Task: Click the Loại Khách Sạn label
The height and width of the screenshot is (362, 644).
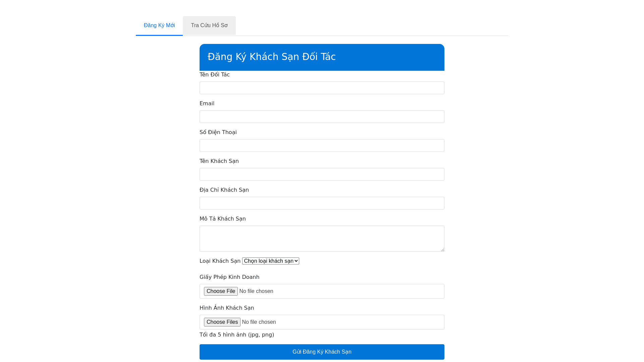Action: click(220, 261)
